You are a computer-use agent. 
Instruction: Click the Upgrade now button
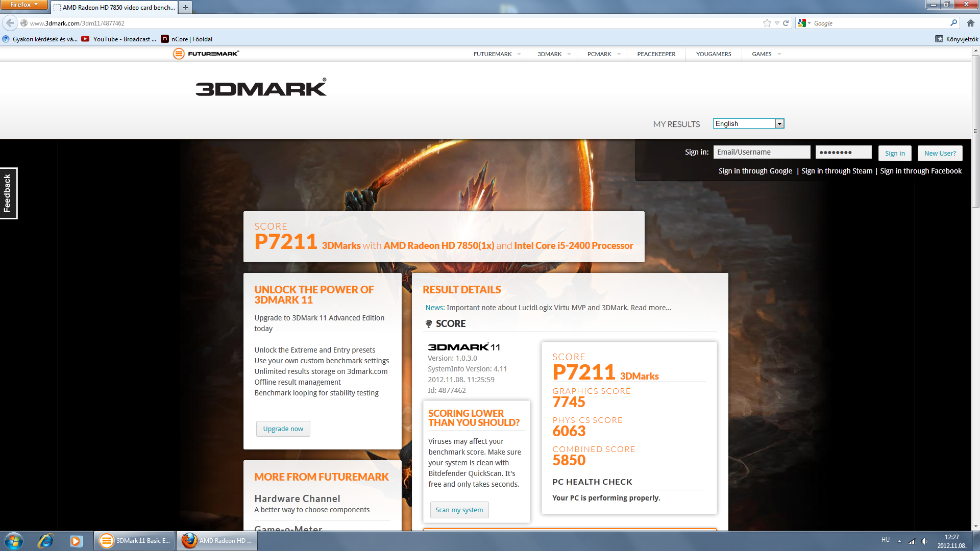[x=283, y=429]
